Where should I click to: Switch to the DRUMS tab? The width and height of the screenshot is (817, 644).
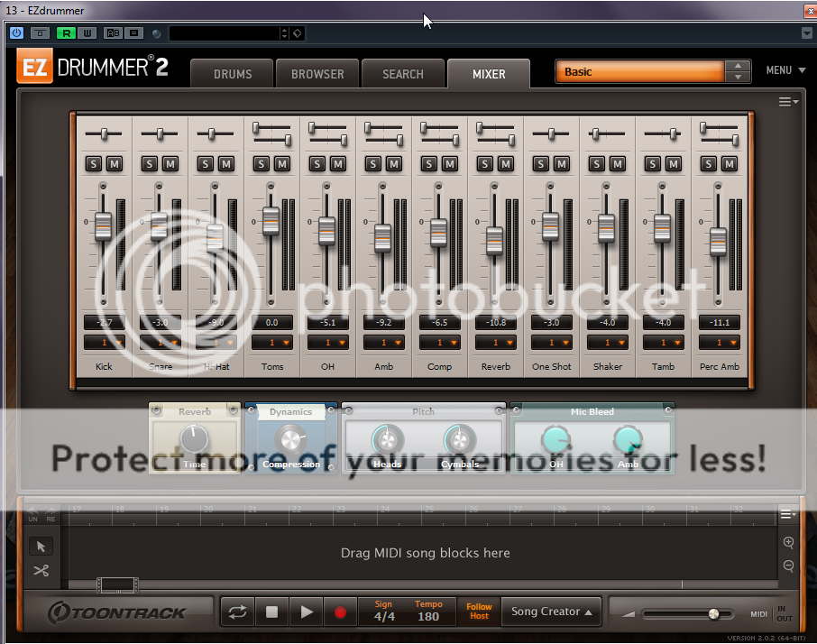232,74
